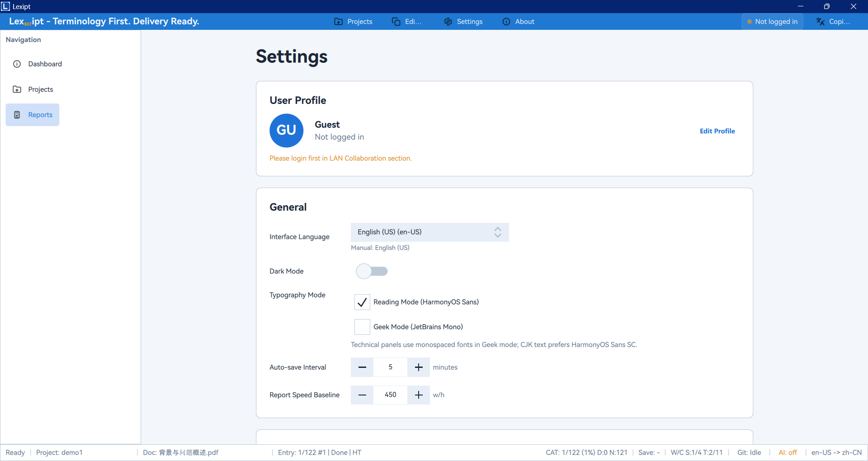Image resolution: width=868 pixels, height=461 pixels.
Task: Click the About info icon in top bar
Action: click(x=506, y=22)
